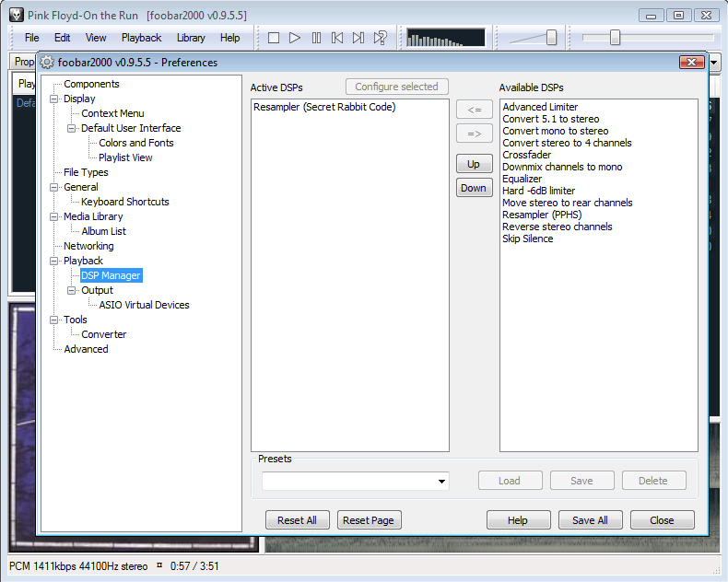This screenshot has width=728, height=582.
Task: Click the <= add DSP button
Action: tap(474, 110)
